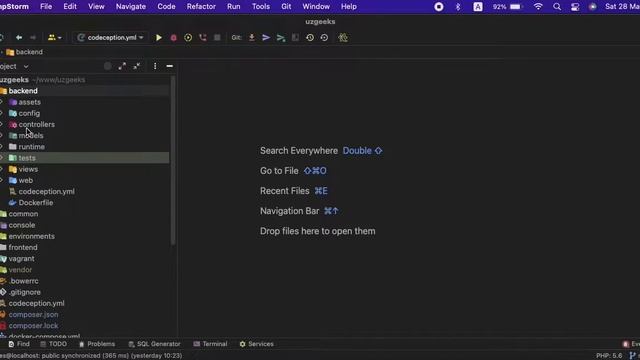Open the Problems tool window
Image resolution: width=640 pixels, height=360 pixels.
pos(97,344)
